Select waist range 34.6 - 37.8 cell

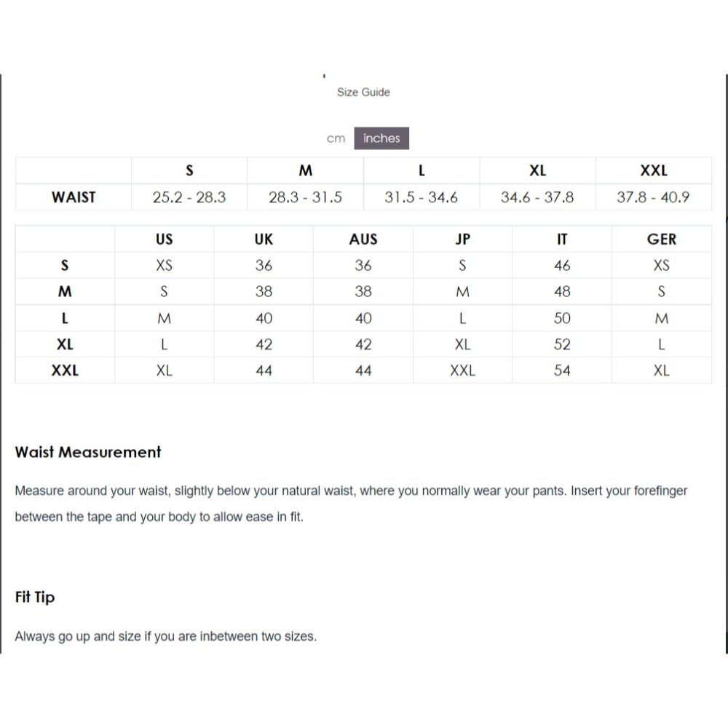click(x=537, y=197)
